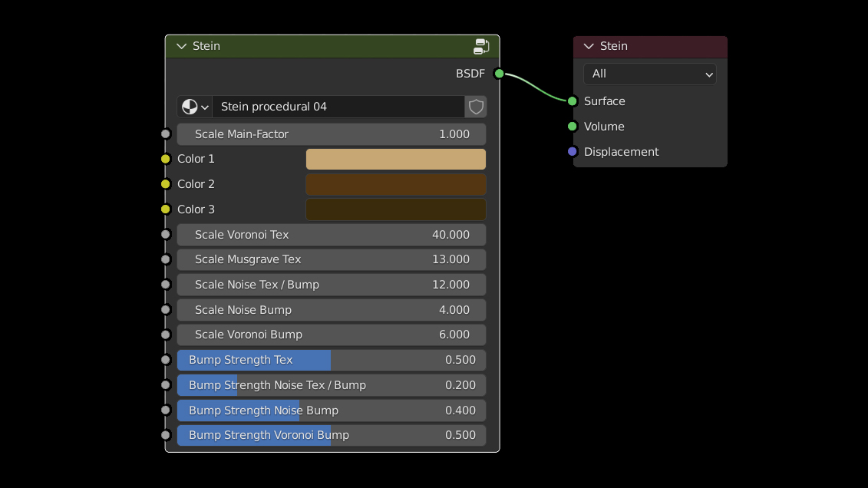The image size is (868, 488).
Task: Click the BSDF output socket
Action: [x=499, y=74]
